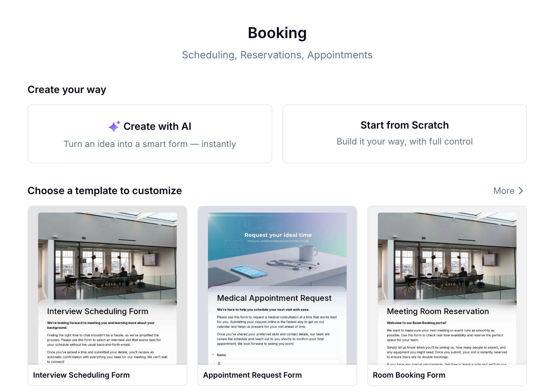Click the Appointment Request Form title label
Screen dimensions: 549x392
coord(252,375)
